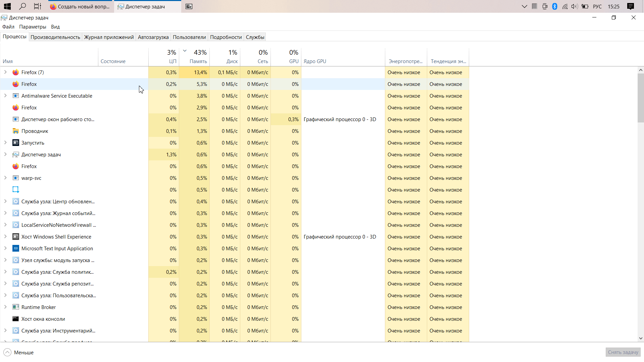This screenshot has width=644, height=362.
Task: Click 13,4% memory cell of Firefox (7)
Action: tap(194, 72)
